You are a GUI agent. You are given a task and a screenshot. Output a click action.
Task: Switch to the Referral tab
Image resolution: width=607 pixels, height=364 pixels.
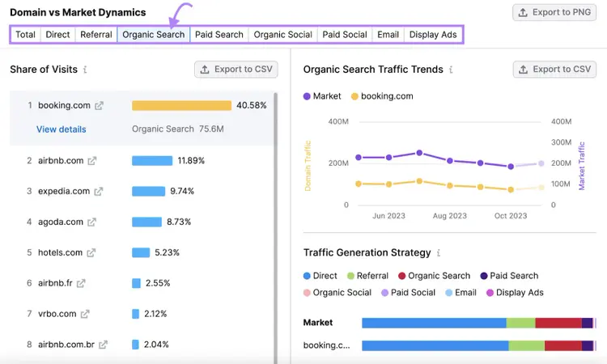tap(96, 35)
